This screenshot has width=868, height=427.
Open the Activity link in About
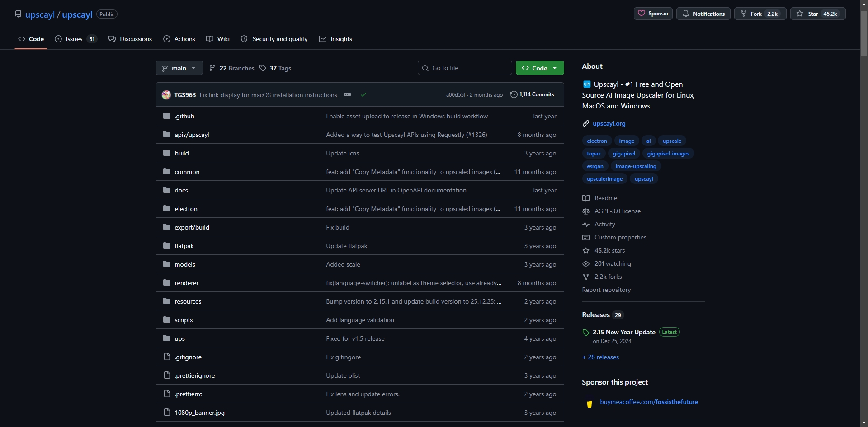click(x=604, y=224)
